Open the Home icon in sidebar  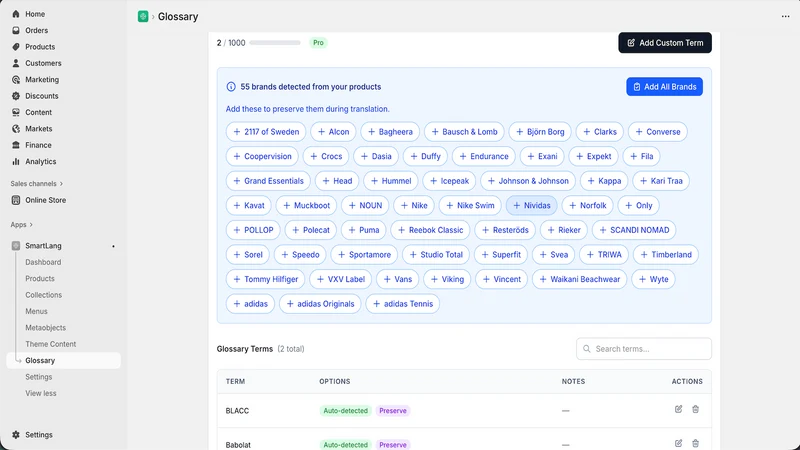(16, 14)
